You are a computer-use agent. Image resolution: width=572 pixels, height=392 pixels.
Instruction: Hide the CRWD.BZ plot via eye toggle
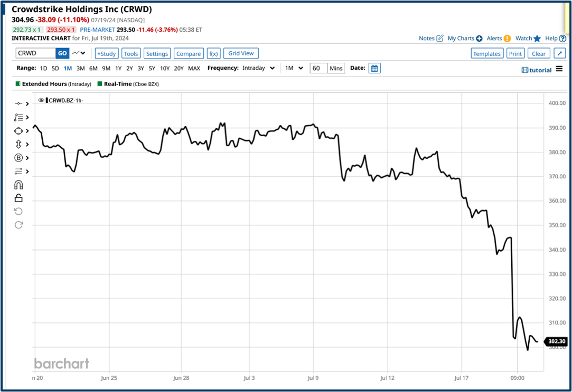pyautogui.click(x=41, y=100)
